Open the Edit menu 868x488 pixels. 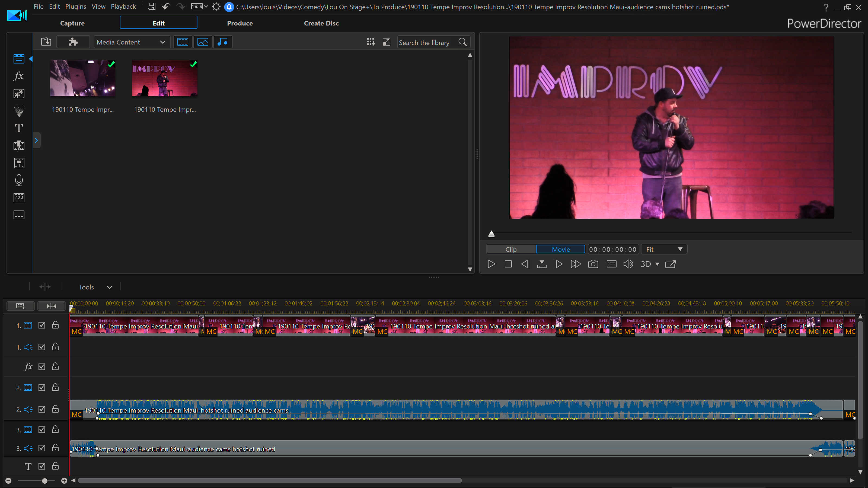(x=54, y=7)
